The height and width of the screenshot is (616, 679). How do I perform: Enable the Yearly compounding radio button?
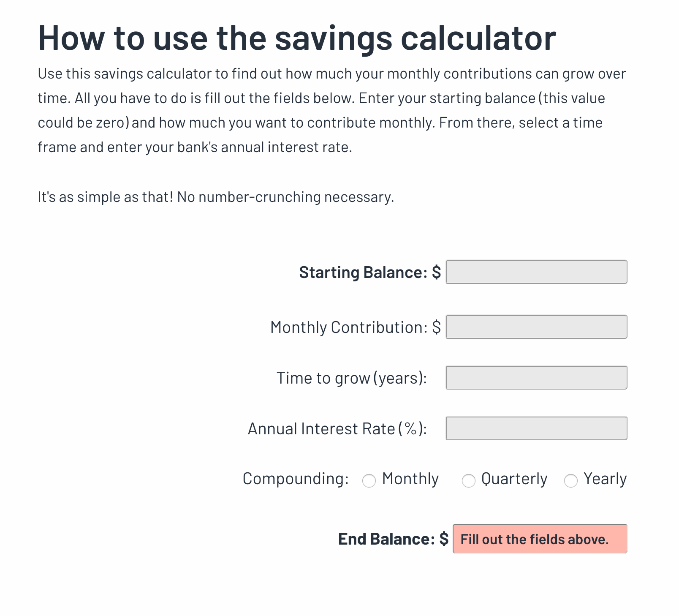[x=571, y=481]
